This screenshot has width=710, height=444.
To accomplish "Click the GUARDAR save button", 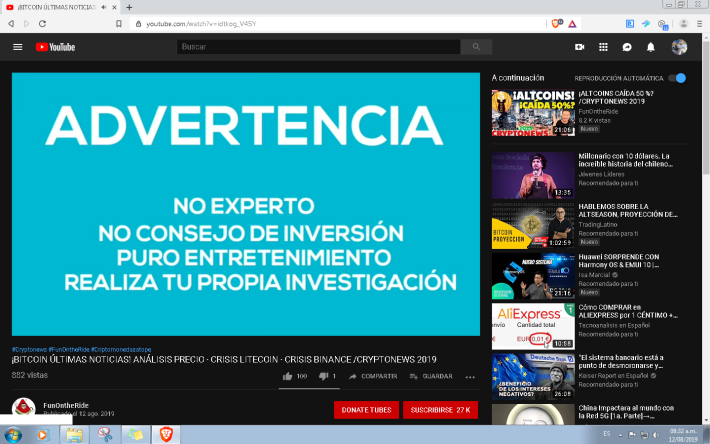I will pos(431,376).
